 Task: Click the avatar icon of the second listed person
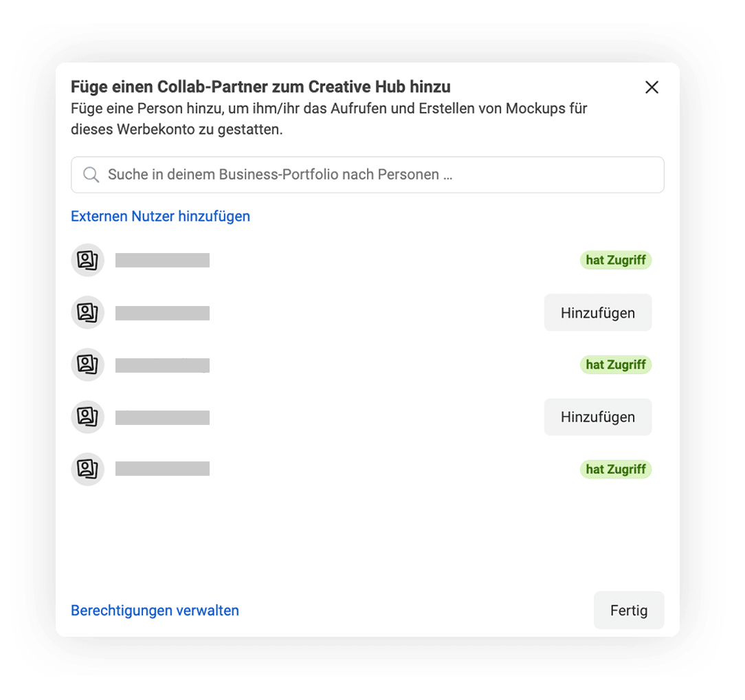87,313
